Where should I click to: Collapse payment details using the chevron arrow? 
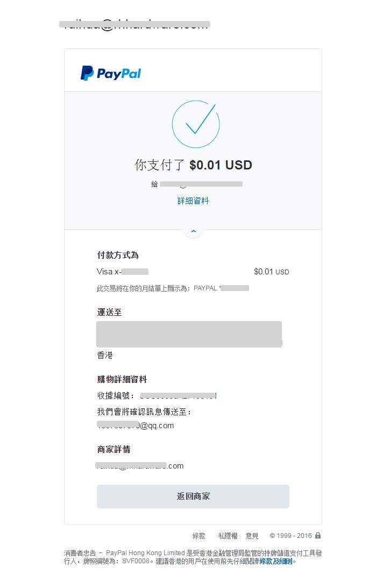(193, 230)
